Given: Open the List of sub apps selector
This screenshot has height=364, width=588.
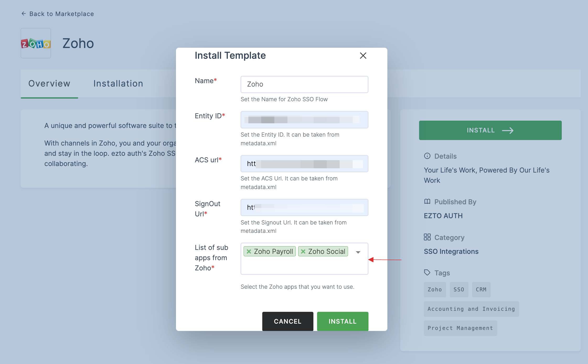Looking at the screenshot, I should pos(358,251).
